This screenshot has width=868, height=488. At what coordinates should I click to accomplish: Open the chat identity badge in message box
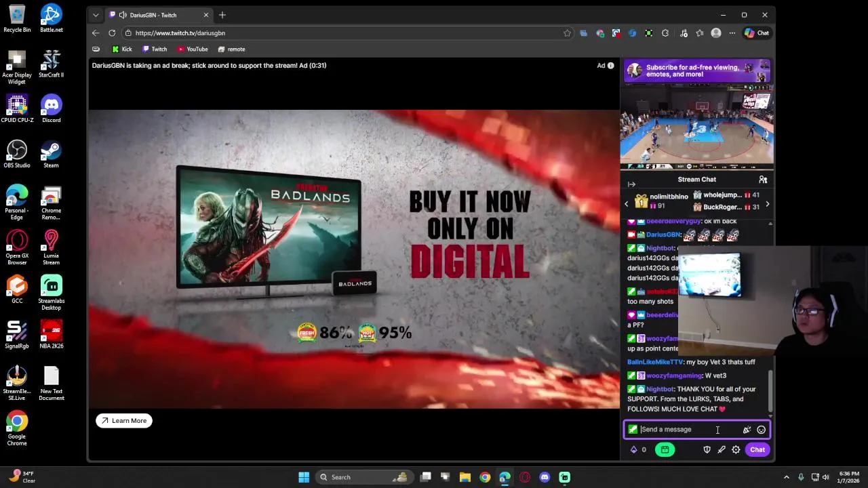[633, 429]
